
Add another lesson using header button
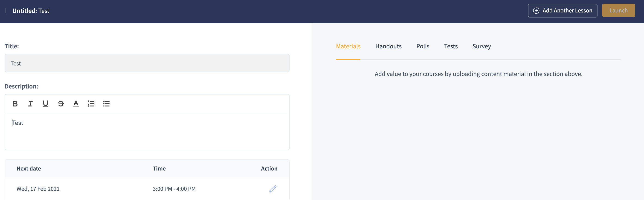[x=563, y=11]
